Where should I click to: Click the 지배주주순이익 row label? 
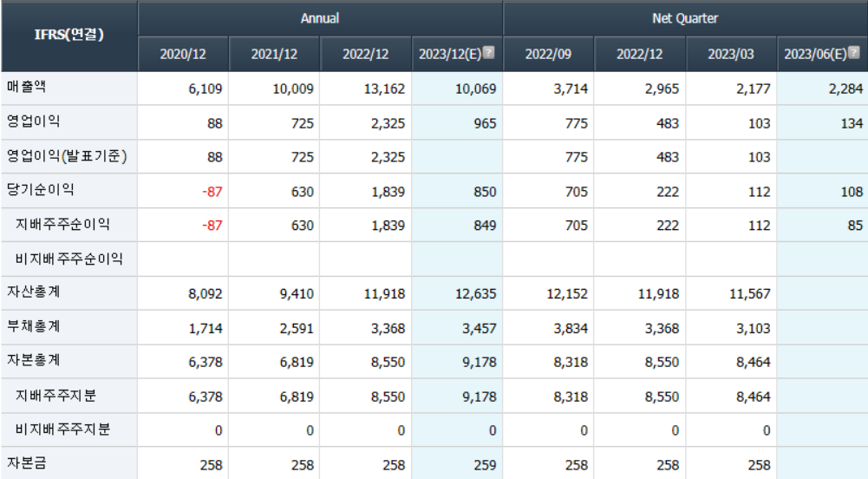(x=62, y=224)
